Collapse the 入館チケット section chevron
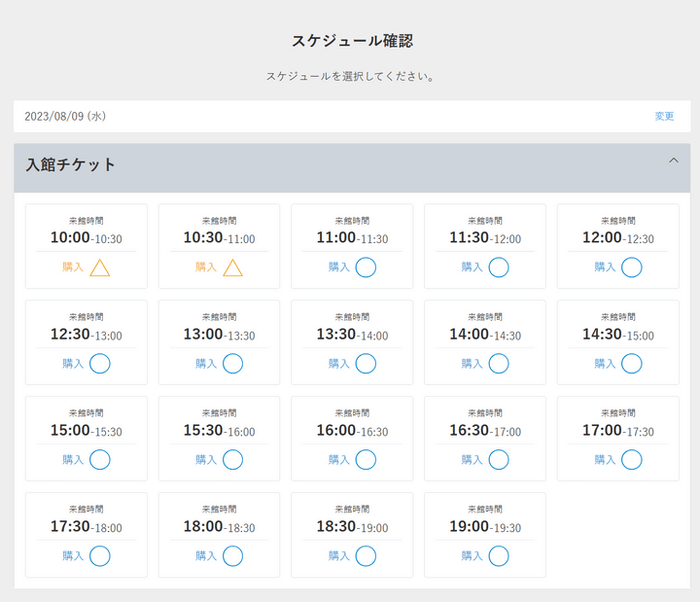 pos(674,161)
